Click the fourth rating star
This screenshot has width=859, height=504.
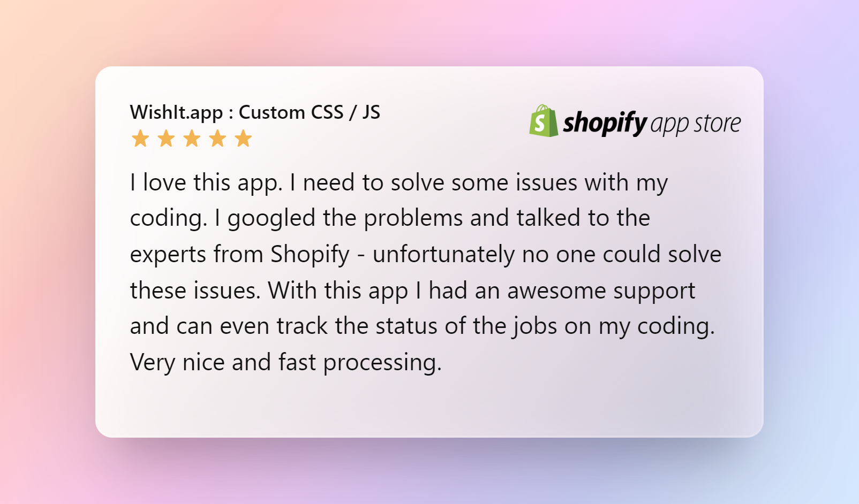pyautogui.click(x=217, y=139)
